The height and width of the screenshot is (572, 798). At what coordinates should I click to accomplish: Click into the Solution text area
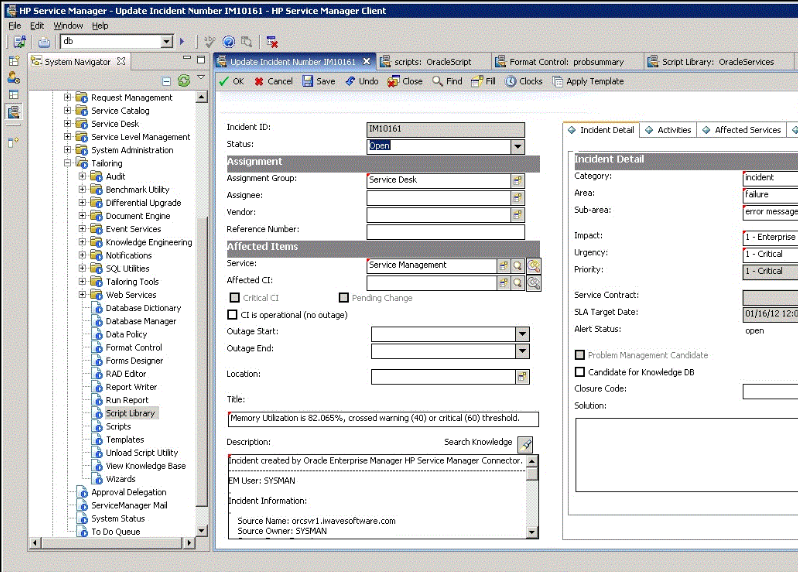coord(687,454)
